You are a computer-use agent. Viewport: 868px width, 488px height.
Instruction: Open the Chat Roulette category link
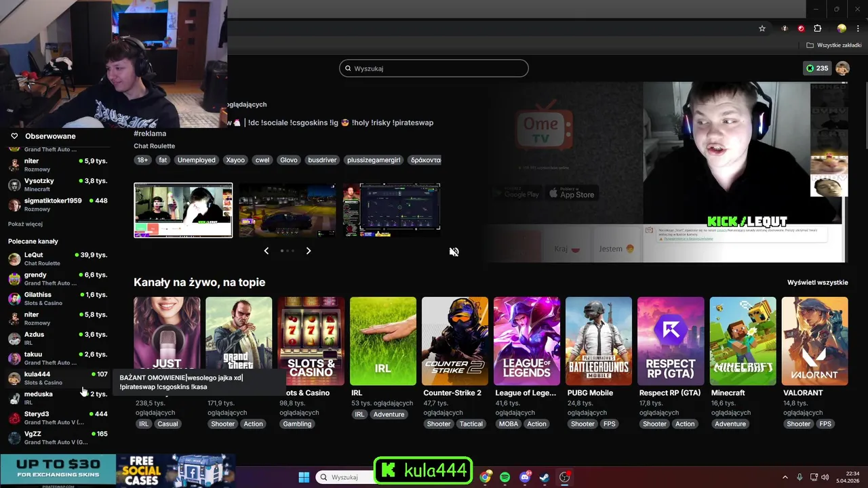point(154,146)
